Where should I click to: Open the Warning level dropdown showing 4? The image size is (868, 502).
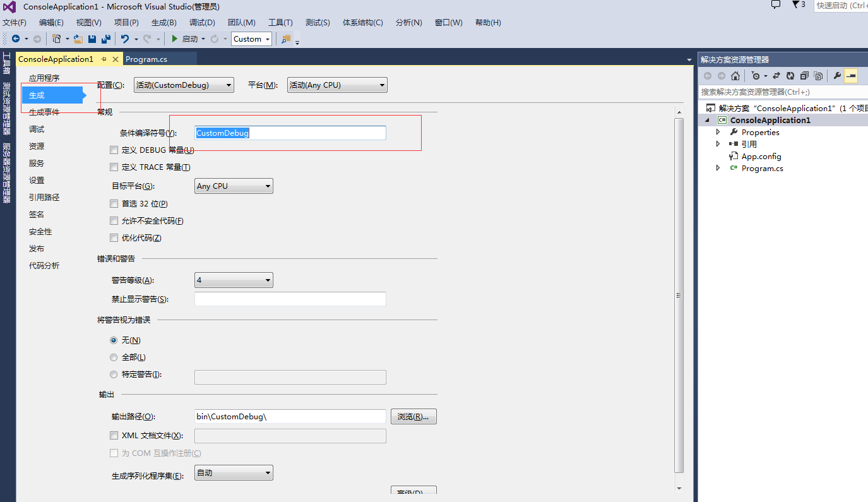[x=234, y=280]
